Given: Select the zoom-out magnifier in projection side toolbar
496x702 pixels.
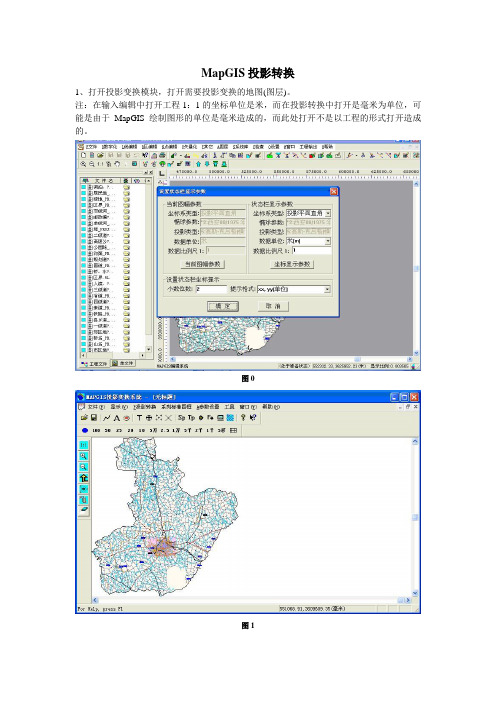Looking at the screenshot, I should 84,467.
